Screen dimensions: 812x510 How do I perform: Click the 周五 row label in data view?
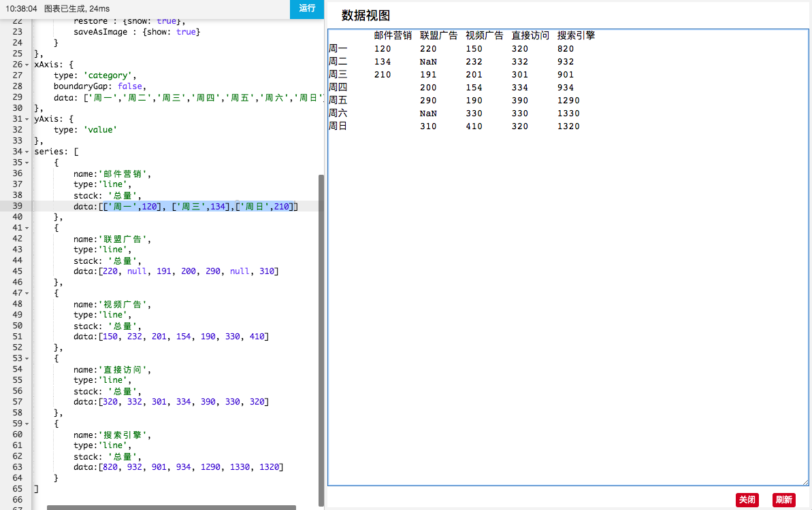(x=338, y=100)
